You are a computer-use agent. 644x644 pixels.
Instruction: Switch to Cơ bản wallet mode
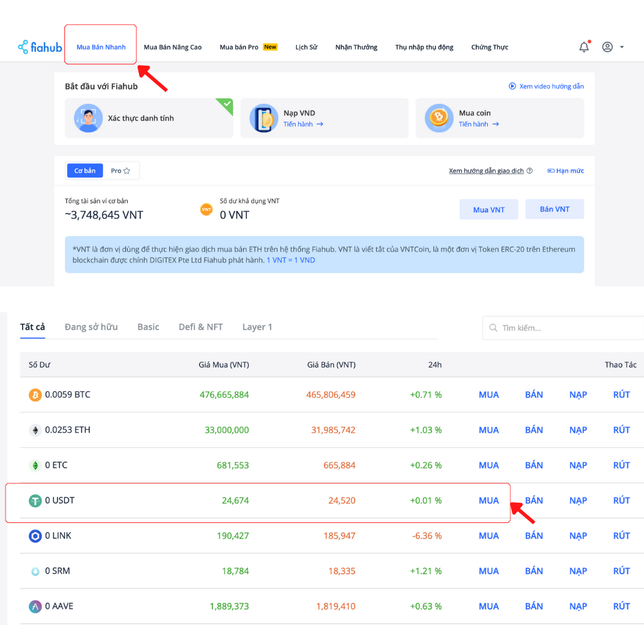(85, 171)
